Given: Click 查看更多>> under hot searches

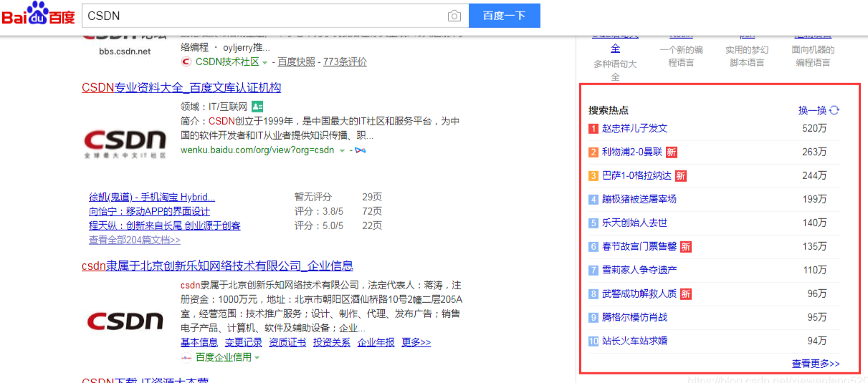Looking at the screenshot, I should point(815,364).
